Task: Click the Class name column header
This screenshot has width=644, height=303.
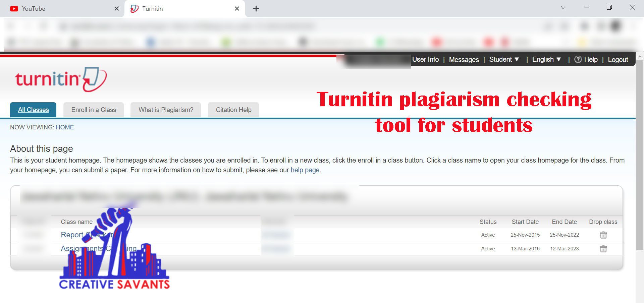Action: click(x=76, y=222)
